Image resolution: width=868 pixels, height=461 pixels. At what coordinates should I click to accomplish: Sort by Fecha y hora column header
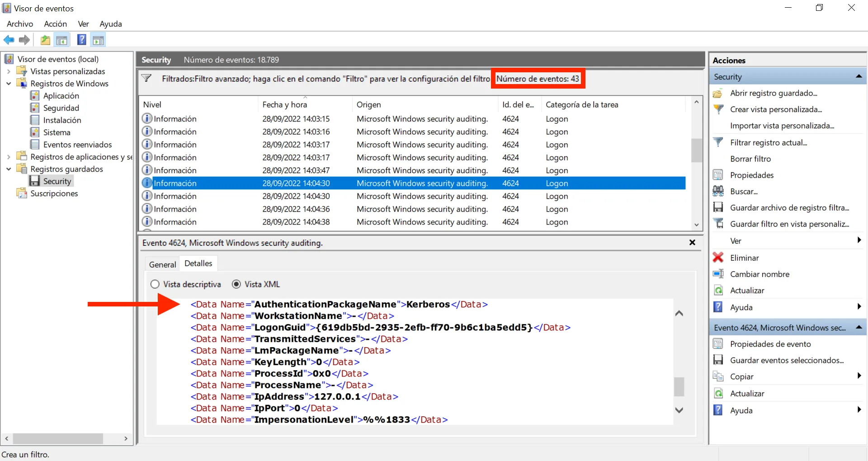(x=305, y=104)
